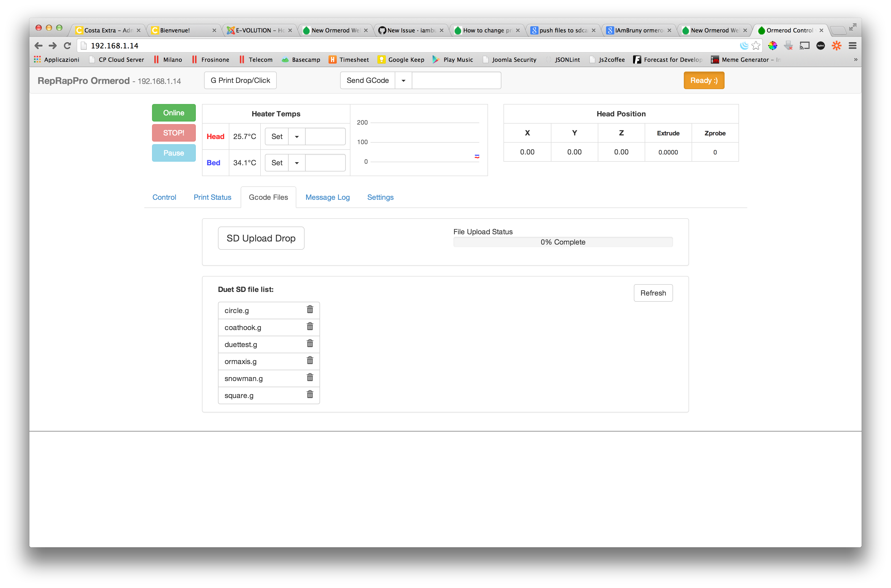
Task: Click delete icon next to coathook.g
Action: tap(309, 326)
